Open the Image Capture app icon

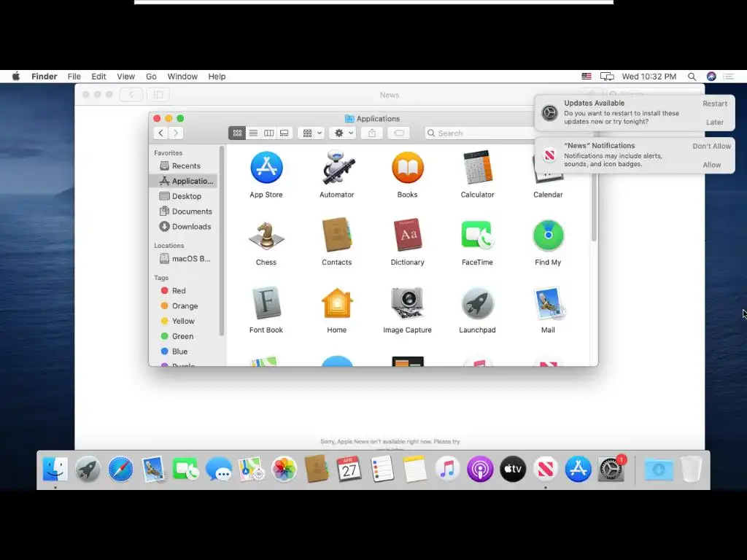coord(407,303)
